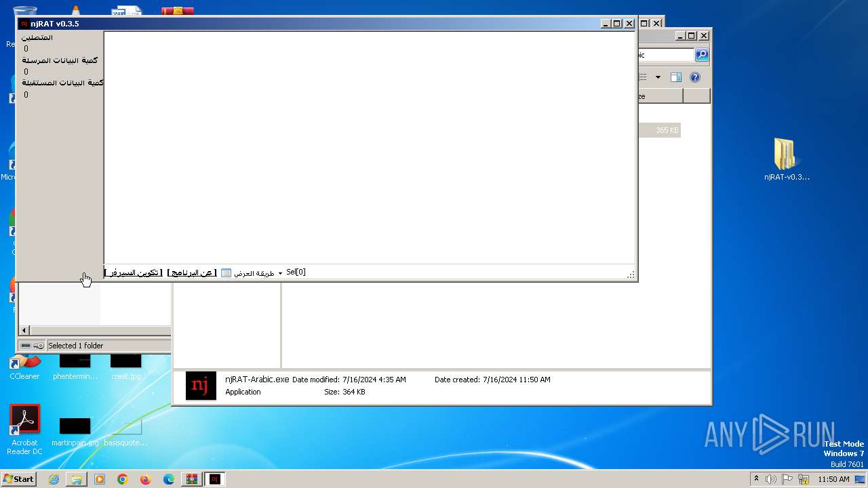The height and width of the screenshot is (488, 868).
Task: Launch Internet Explorer from the taskbar
Action: [54, 479]
